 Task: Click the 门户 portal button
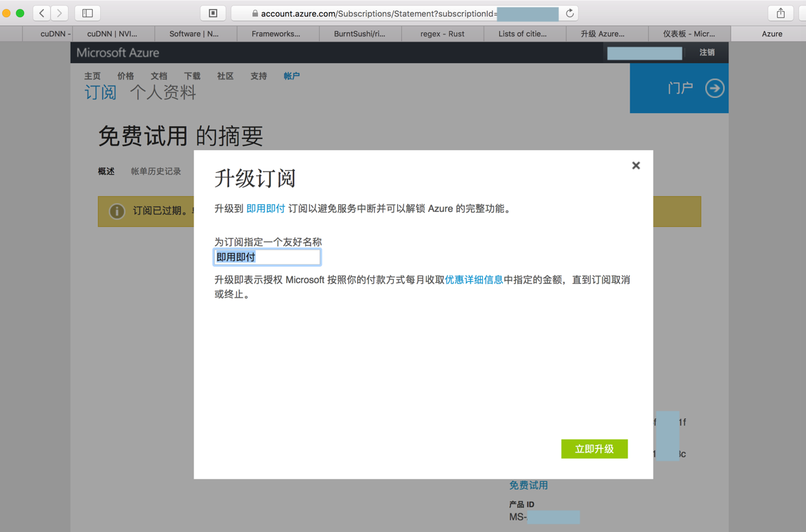[x=679, y=88]
